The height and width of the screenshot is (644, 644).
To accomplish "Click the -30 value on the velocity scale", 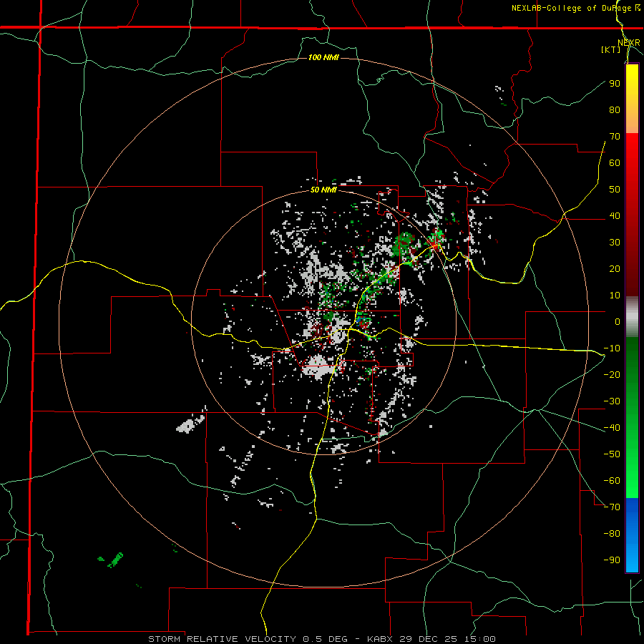I will (612, 401).
